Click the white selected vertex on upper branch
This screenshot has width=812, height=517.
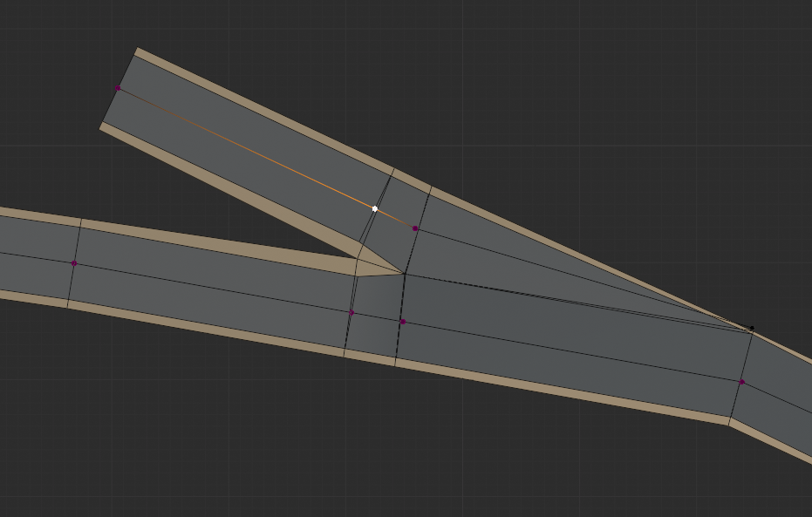click(375, 208)
